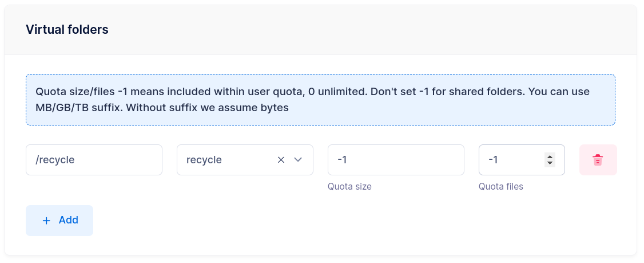Add a new virtual folder row

coord(59,221)
